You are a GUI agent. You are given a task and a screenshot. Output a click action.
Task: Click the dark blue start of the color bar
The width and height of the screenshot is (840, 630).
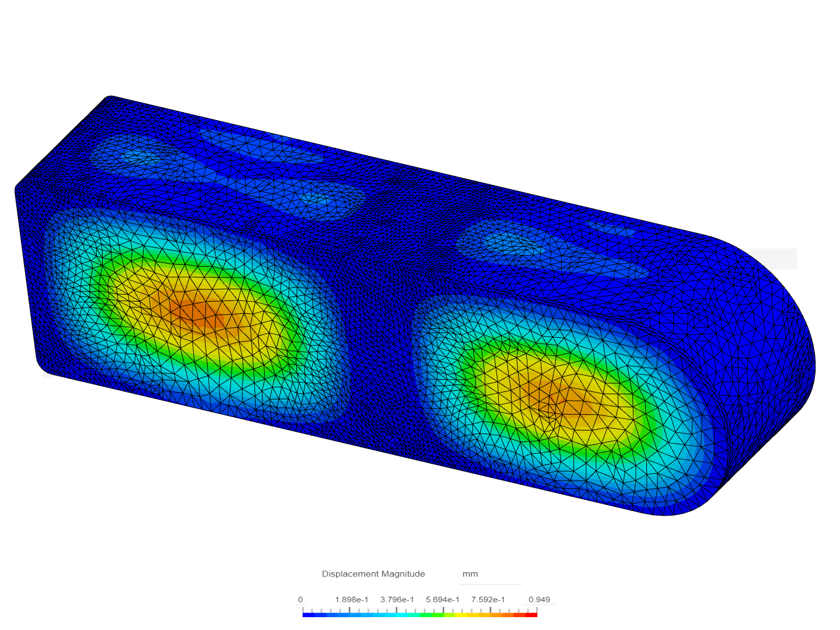point(309,615)
